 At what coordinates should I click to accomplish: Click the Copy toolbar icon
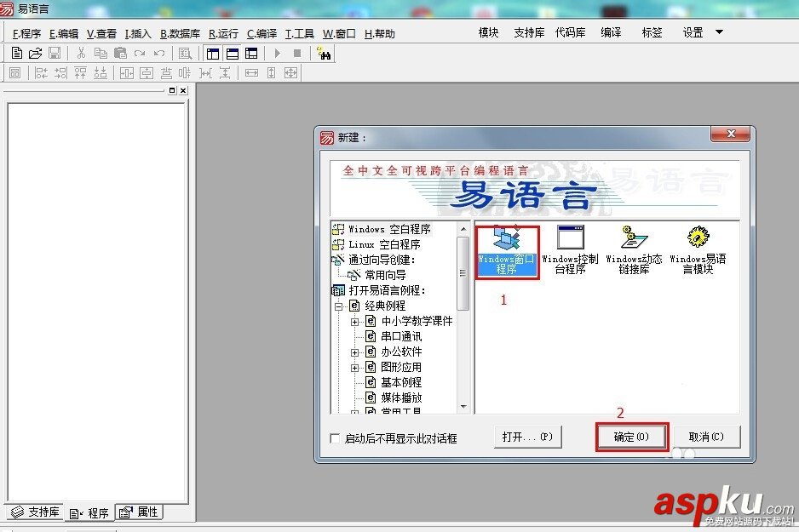pos(101,54)
